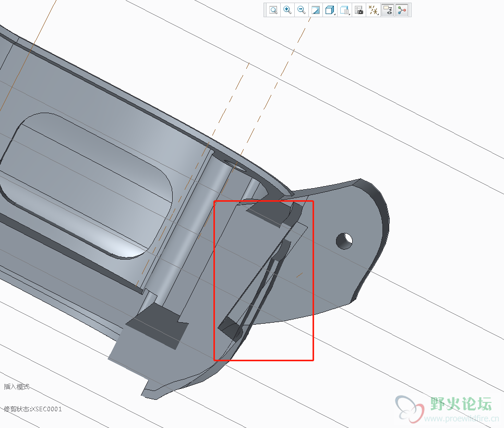
Task: Open the View Manager camera icon
Action: tap(359, 10)
